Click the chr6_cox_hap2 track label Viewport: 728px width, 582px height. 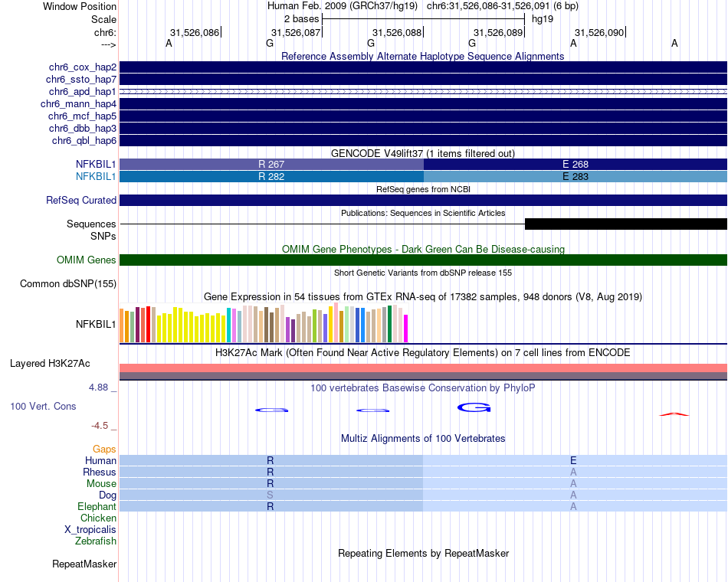(x=83, y=67)
